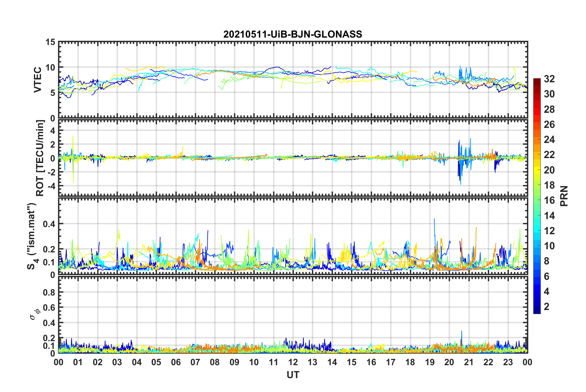
Task: Click sigma phi tick label 0.6
Action: pyautogui.click(x=49, y=308)
